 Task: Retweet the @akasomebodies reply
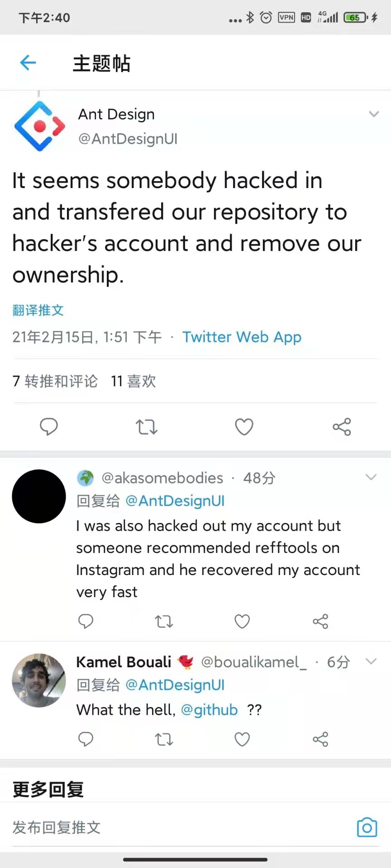pyautogui.click(x=164, y=622)
